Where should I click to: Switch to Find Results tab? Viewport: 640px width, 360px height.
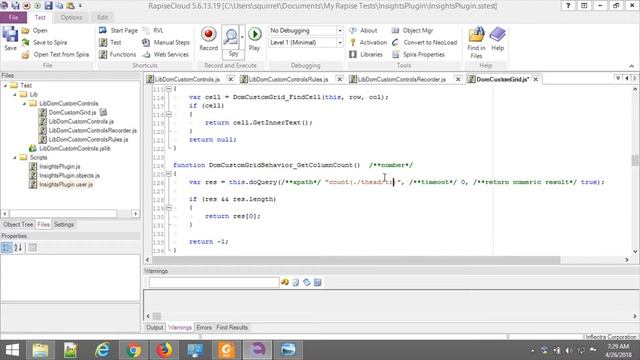pos(232,327)
